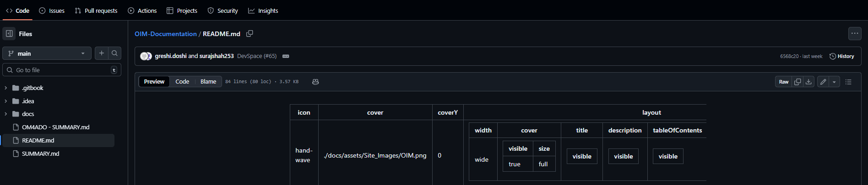Expand the .gitbook folder
Image resolution: width=868 pixels, height=185 pixels.
point(5,88)
